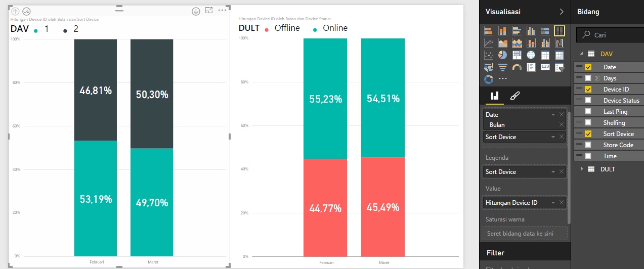Select line and stacked column chart visual

[x=531, y=43]
